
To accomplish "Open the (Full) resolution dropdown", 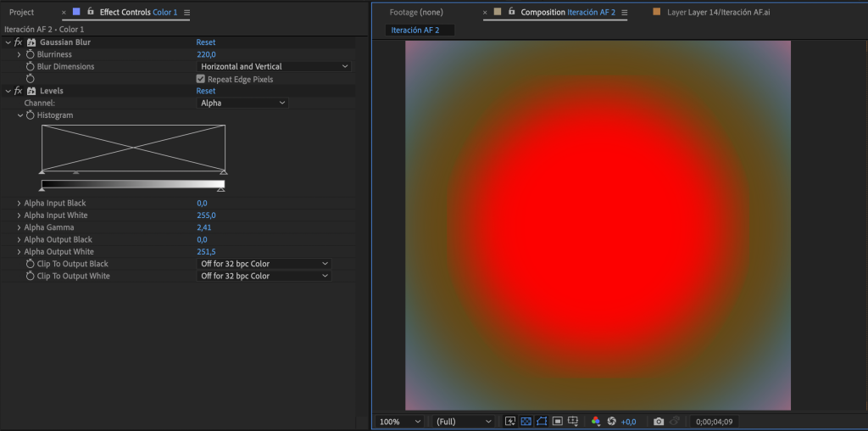I will [x=464, y=422].
